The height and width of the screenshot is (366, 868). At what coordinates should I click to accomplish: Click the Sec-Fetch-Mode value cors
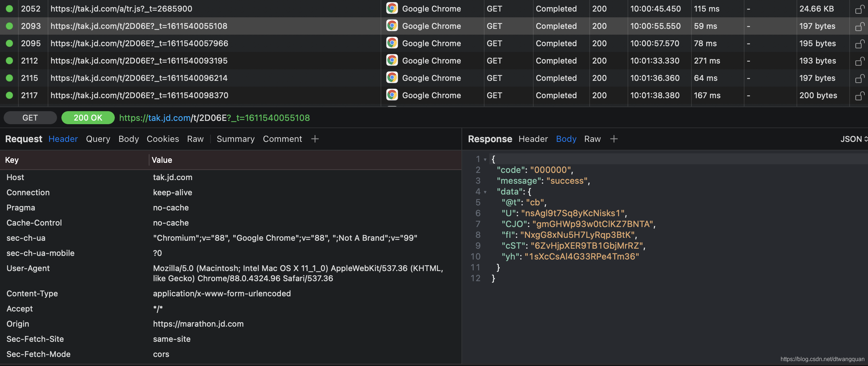pyautogui.click(x=161, y=354)
